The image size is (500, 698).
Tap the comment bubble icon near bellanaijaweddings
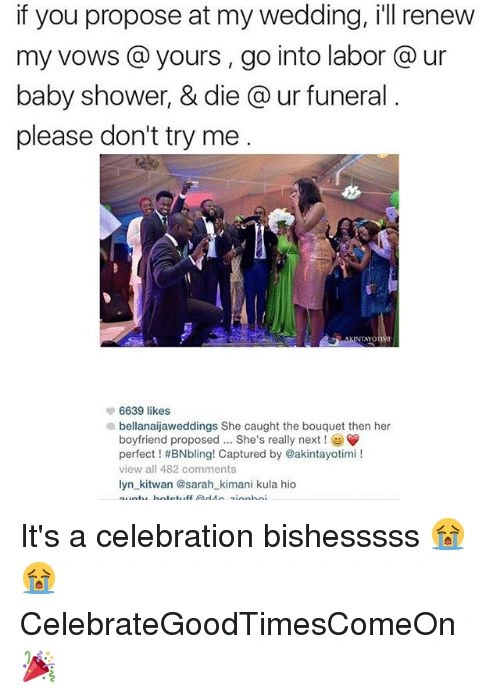[x=109, y=426]
